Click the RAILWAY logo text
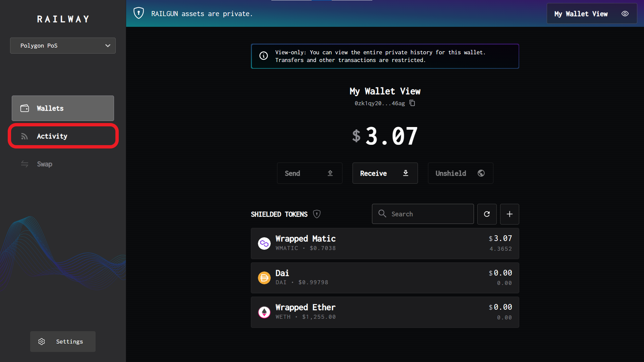Viewport: 644px width, 362px height. tap(63, 19)
